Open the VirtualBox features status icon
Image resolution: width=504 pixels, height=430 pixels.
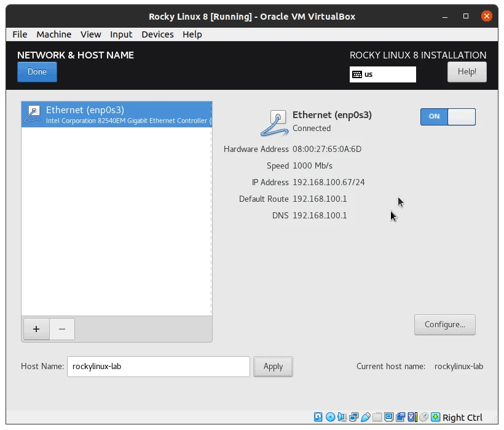411,417
